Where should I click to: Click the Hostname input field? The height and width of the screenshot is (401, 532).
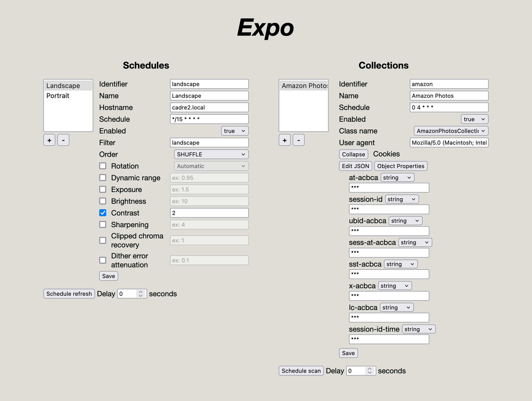tap(209, 107)
